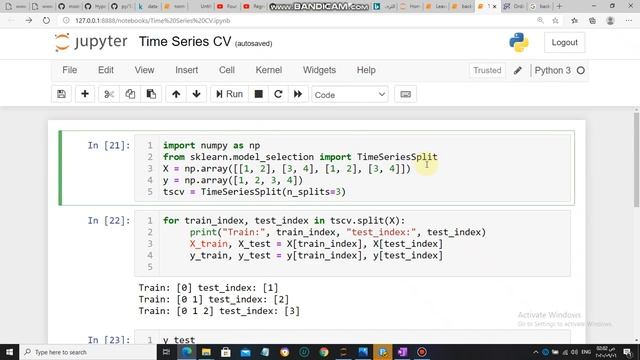Click the Trusted notebook indicator
Viewport: 640px width, 360px height.
point(487,70)
